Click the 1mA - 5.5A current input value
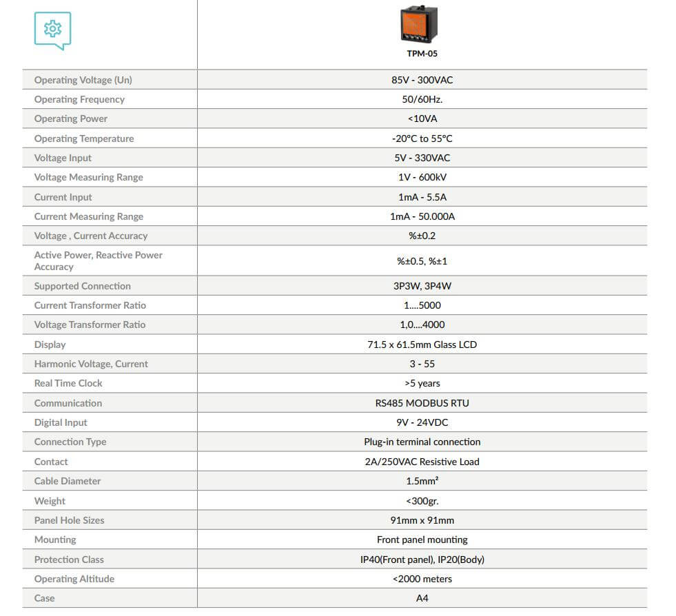Image resolution: width=676 pixels, height=616 pixels. [422, 197]
